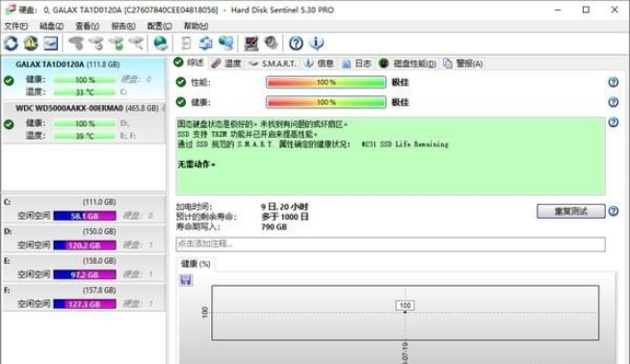Click the 点击添加注释 comment field
This screenshot has width=630, height=364.
point(390,245)
